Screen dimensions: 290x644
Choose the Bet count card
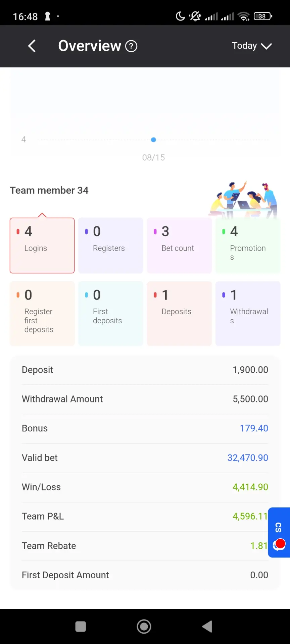[179, 246]
